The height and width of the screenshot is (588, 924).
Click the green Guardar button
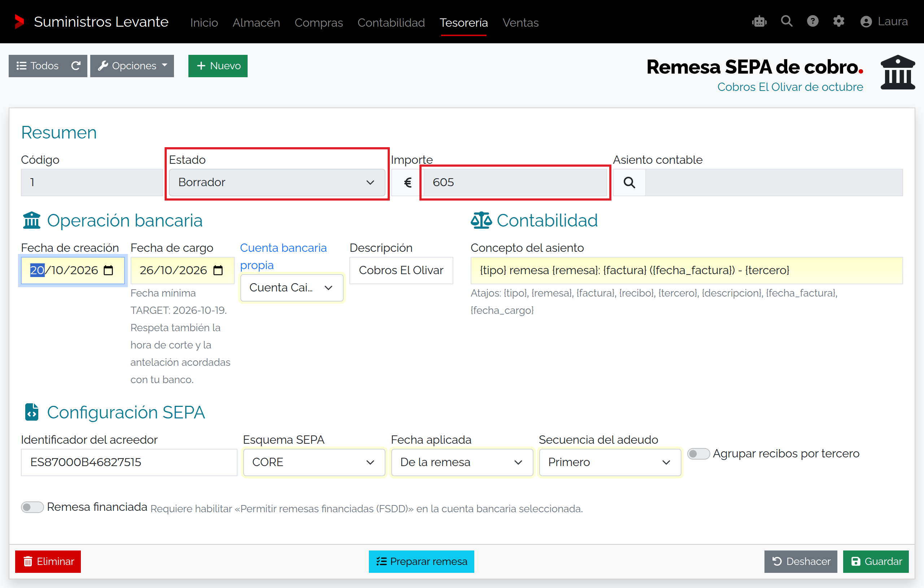click(x=876, y=562)
